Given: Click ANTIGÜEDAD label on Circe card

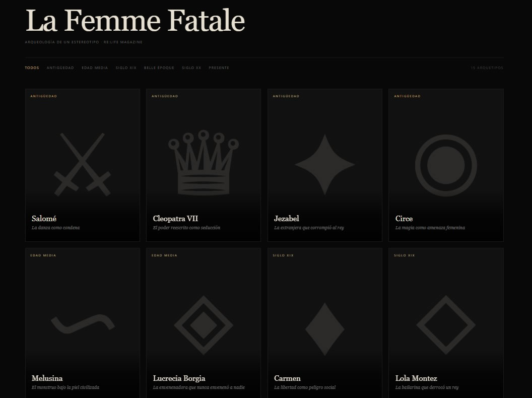Looking at the screenshot, I should (407, 96).
